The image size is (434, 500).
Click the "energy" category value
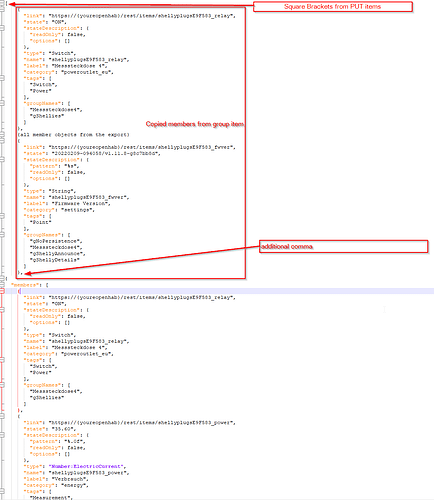pos(75,485)
